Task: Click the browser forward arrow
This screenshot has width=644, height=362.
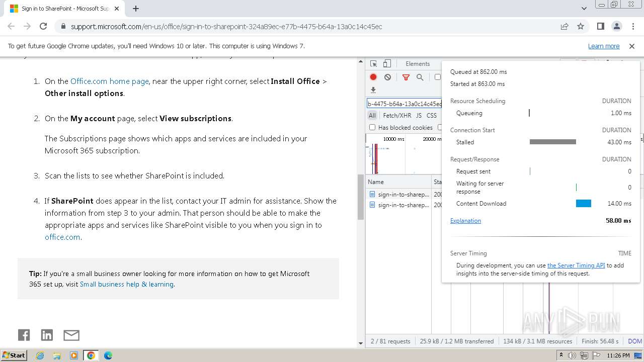Action: [27, 26]
